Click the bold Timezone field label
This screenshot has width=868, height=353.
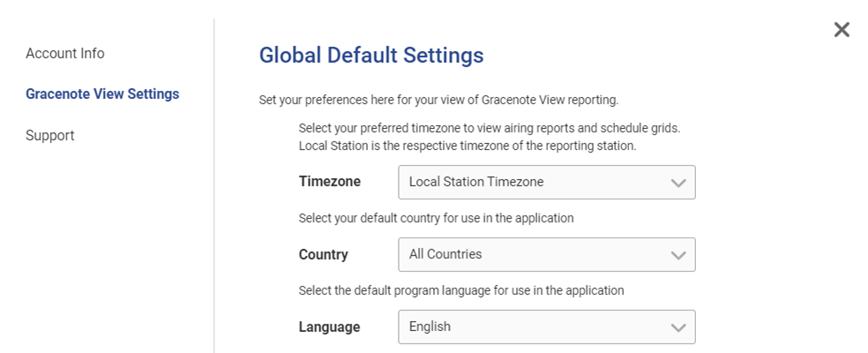point(330,182)
